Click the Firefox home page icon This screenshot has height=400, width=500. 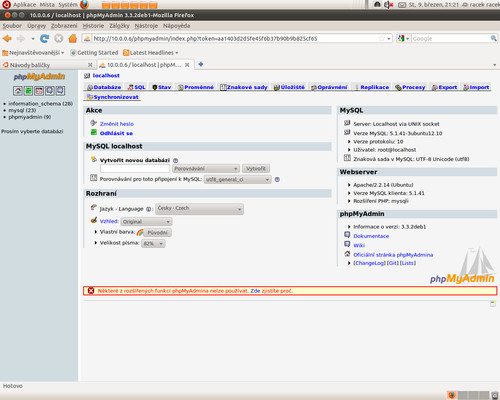[73, 39]
